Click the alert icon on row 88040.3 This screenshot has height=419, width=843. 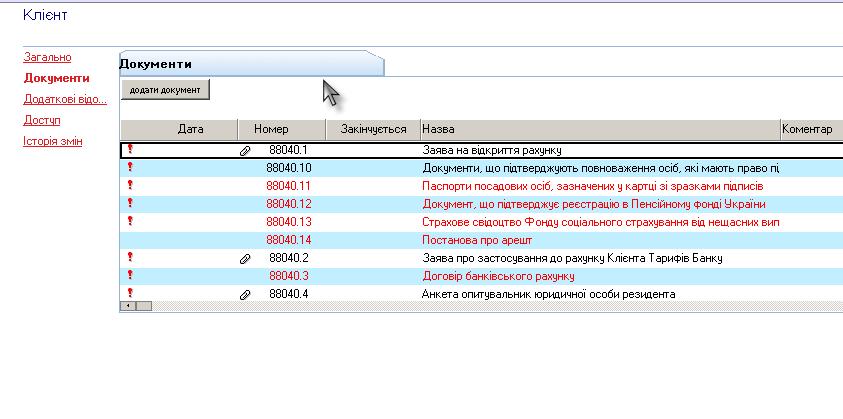(x=129, y=275)
